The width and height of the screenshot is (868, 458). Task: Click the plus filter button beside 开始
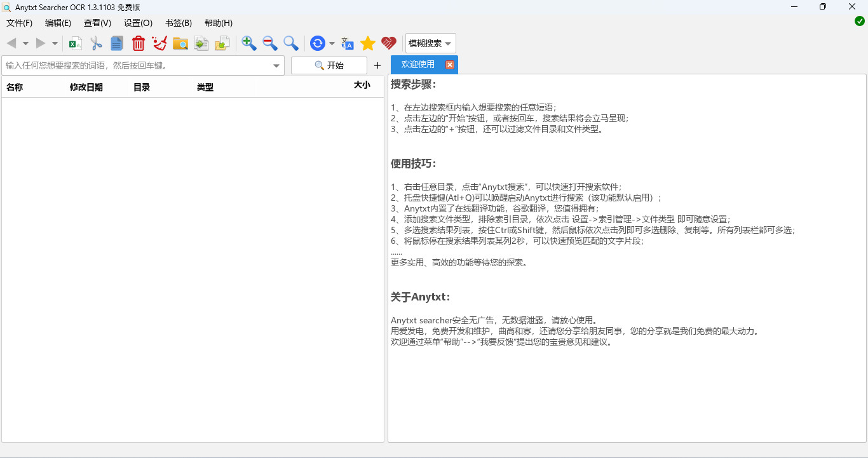(377, 65)
